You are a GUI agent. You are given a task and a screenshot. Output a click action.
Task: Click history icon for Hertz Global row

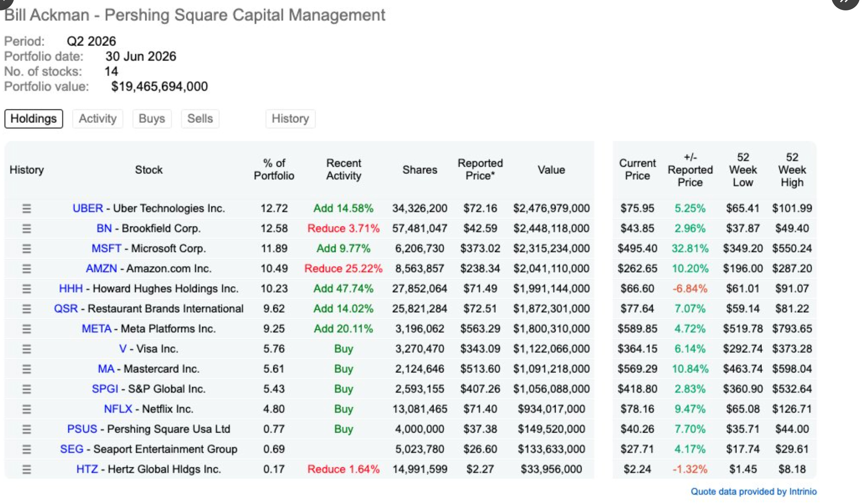pos(26,469)
